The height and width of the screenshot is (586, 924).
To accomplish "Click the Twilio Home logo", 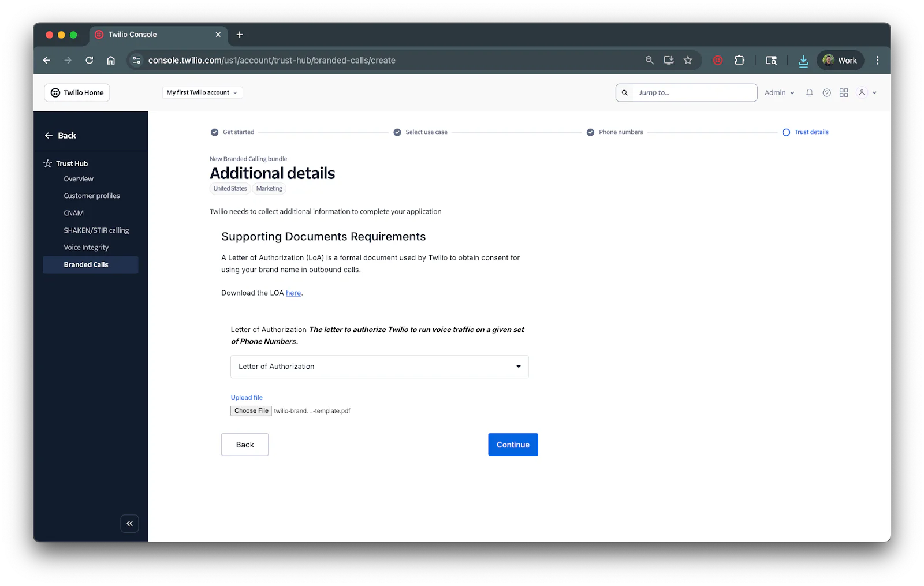I will pyautogui.click(x=76, y=92).
